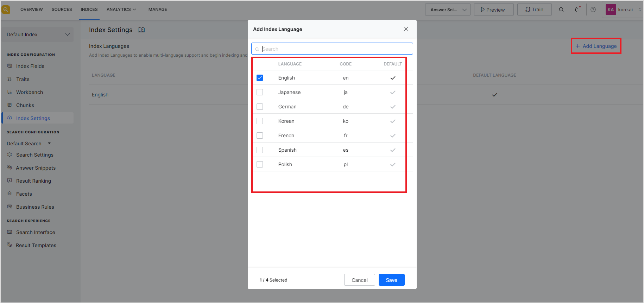Click the Answer Snippets sidebar icon

click(x=10, y=168)
